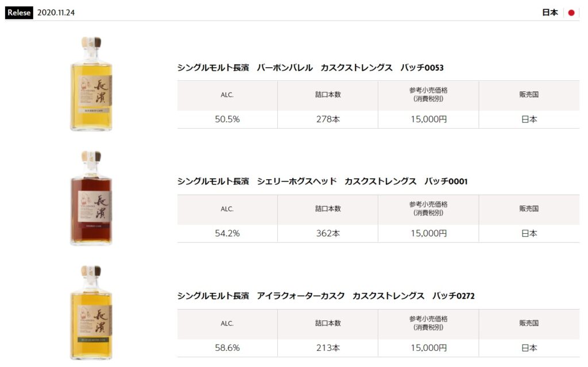The height and width of the screenshot is (367, 588).
Task: Open the Sherry Hogshead dark bottle image
Action: (91, 198)
